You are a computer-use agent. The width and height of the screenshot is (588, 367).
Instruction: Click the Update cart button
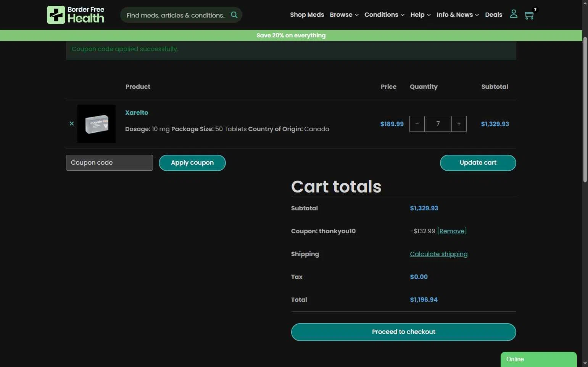[478, 163]
